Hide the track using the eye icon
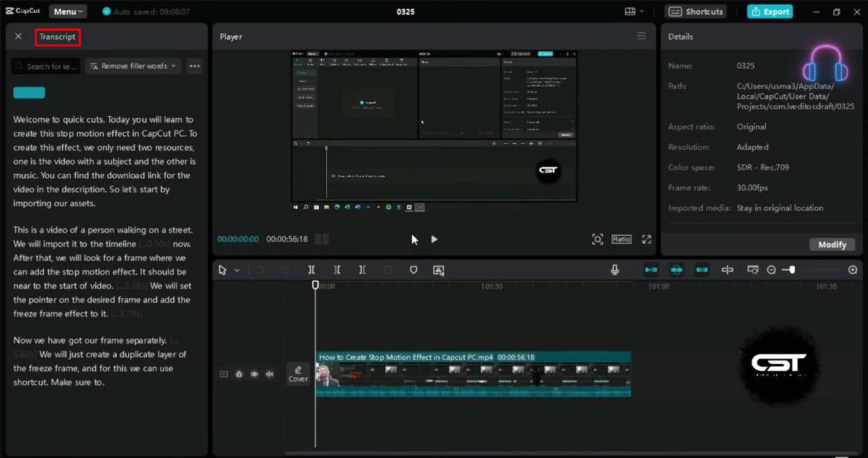The image size is (868, 458). click(254, 374)
